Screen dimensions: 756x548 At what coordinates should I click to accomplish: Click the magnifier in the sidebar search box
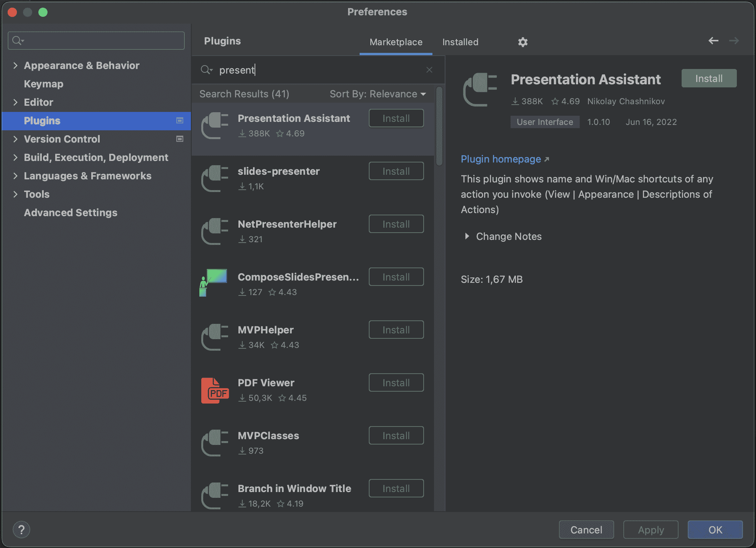tap(17, 40)
